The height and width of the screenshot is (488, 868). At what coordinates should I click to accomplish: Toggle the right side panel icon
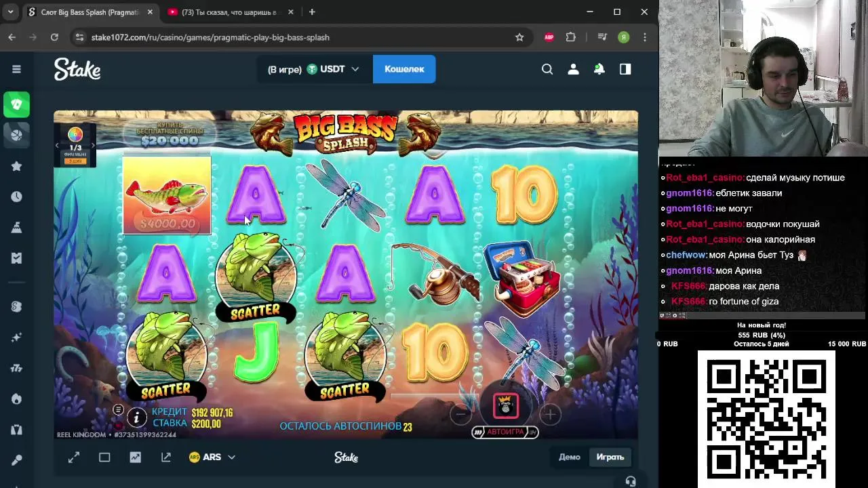pyautogui.click(x=625, y=68)
